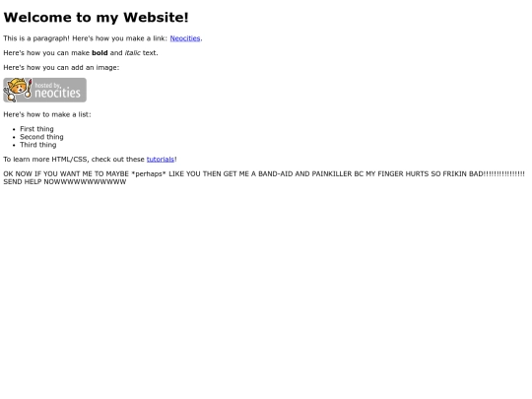Click the bold word in the paragraph

coord(100,53)
